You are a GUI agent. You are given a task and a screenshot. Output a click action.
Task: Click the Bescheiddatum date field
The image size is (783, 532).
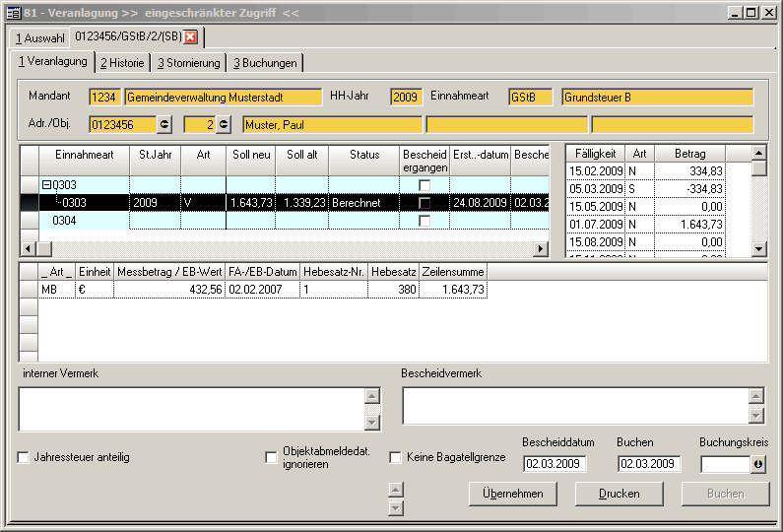[555, 464]
